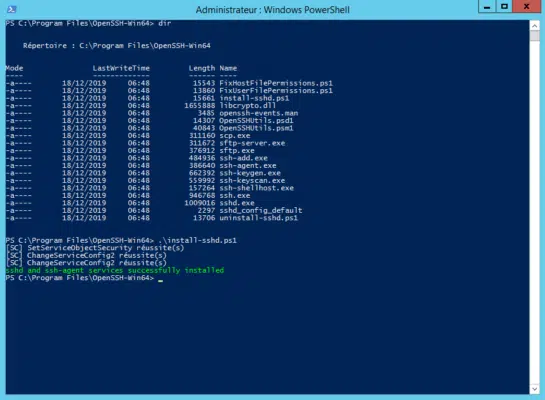Click the vertical scrollbar track midway
Screen dimensions: 545x400
click(x=535, y=212)
